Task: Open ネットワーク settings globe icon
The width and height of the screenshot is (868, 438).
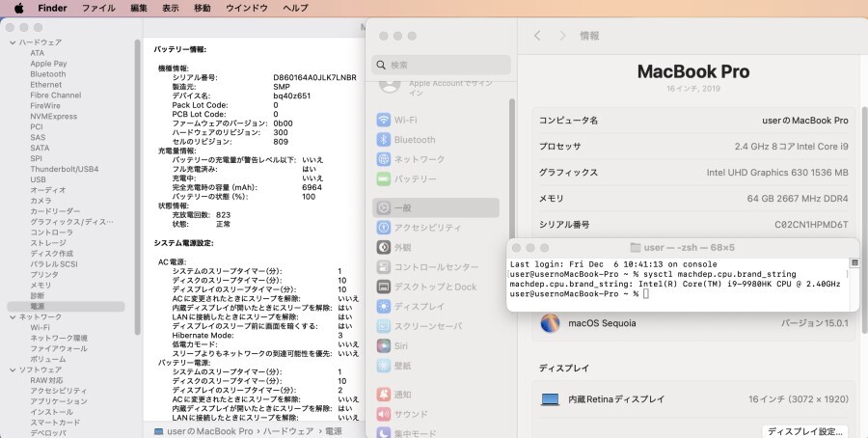Action: [x=384, y=159]
